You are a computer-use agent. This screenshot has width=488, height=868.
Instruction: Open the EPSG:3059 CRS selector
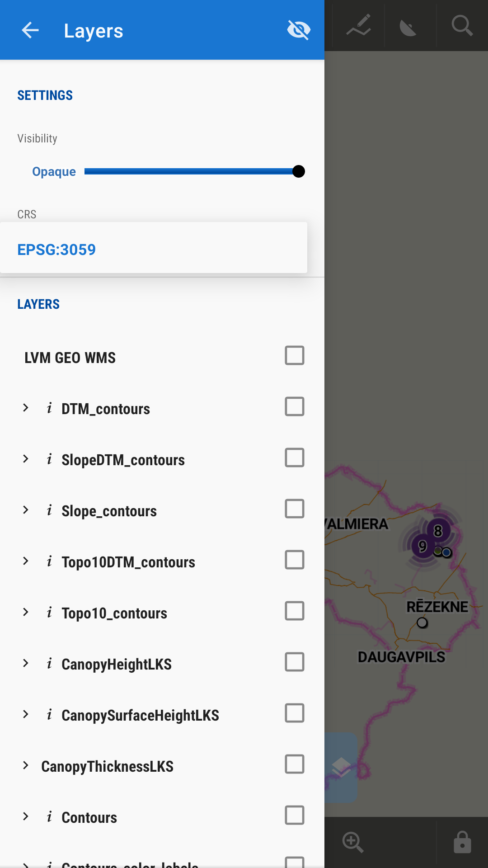(154, 249)
